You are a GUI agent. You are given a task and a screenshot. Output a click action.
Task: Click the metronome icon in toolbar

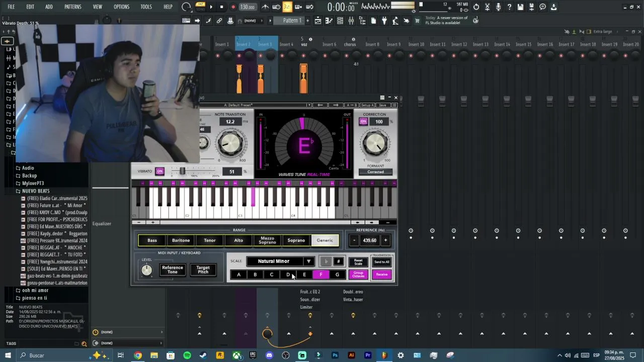(265, 7)
